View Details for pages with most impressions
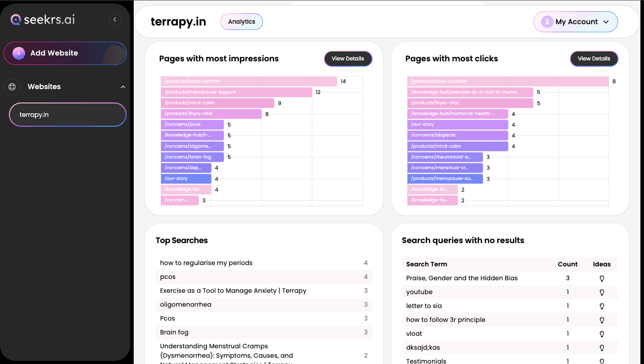Viewport: 644px width, 364px height. click(x=348, y=59)
